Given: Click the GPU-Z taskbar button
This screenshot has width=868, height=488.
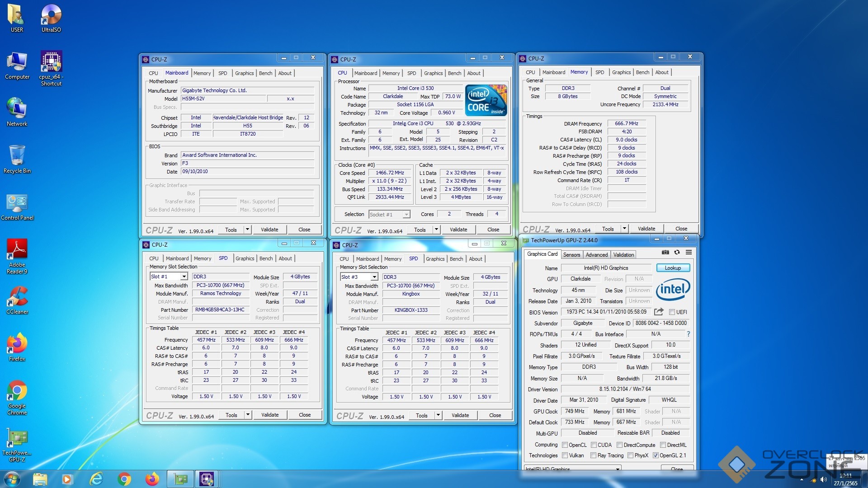Looking at the screenshot, I should [x=180, y=479].
